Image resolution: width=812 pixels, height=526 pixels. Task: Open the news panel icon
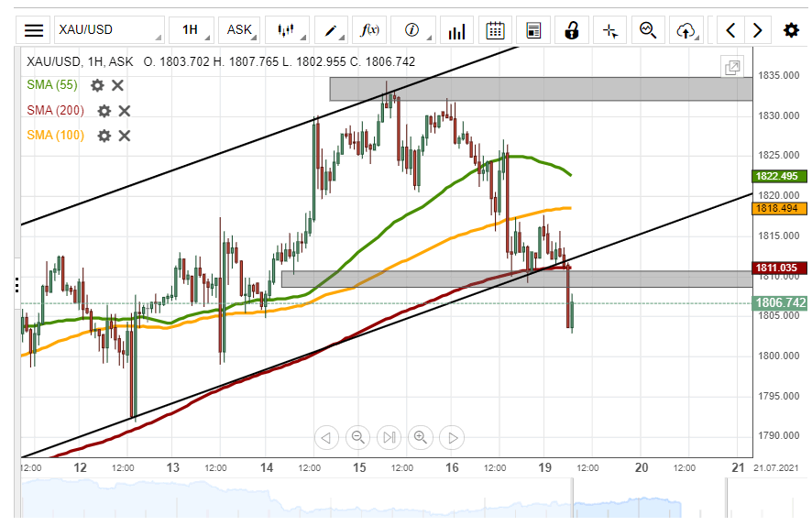[533, 30]
